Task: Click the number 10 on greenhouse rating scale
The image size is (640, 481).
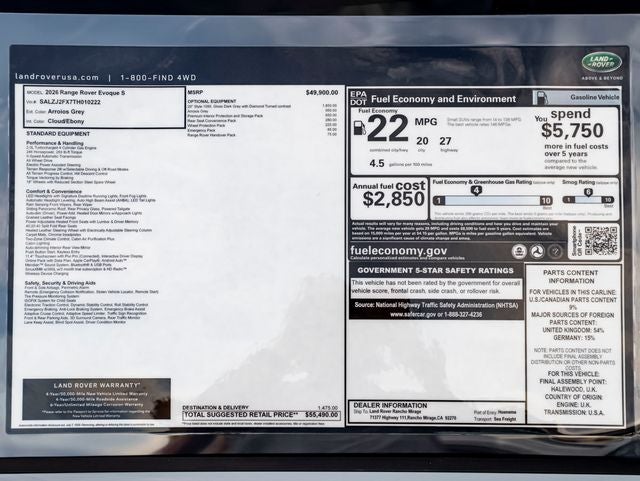Action: coord(546,200)
